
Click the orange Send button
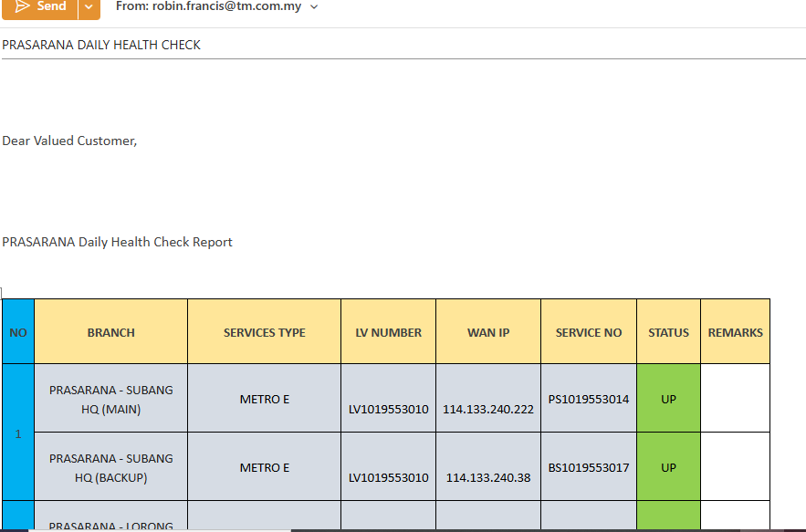40,7
